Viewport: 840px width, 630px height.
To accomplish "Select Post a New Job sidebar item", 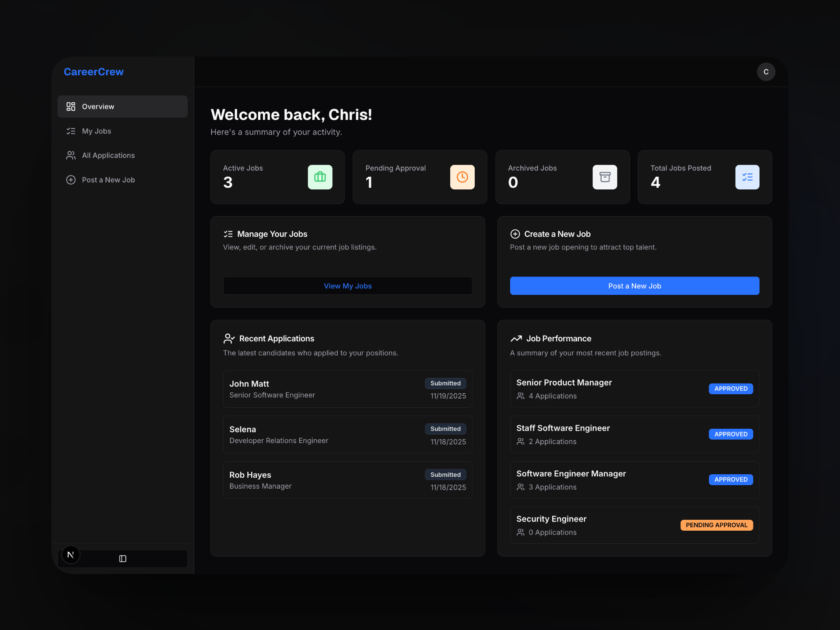I will 108,180.
